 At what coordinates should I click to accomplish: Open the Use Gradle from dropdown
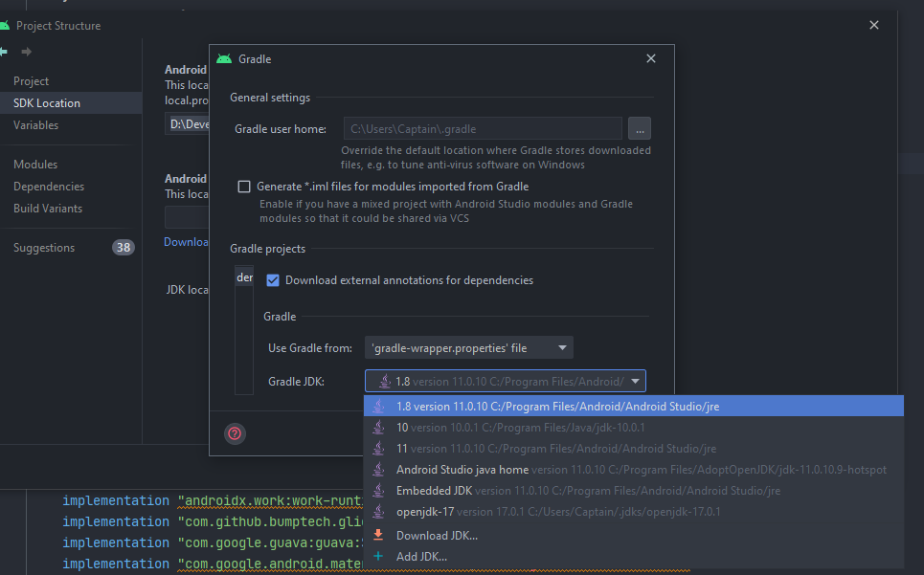469,348
